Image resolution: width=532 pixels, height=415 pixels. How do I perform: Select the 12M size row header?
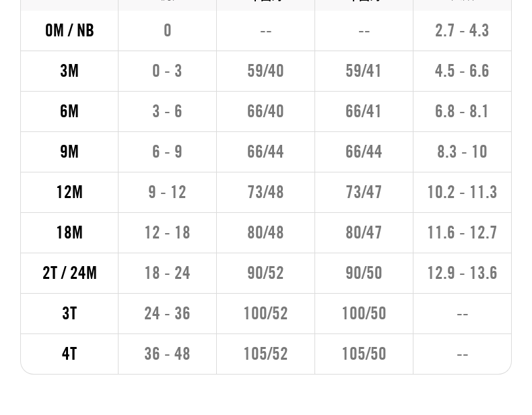(69, 192)
